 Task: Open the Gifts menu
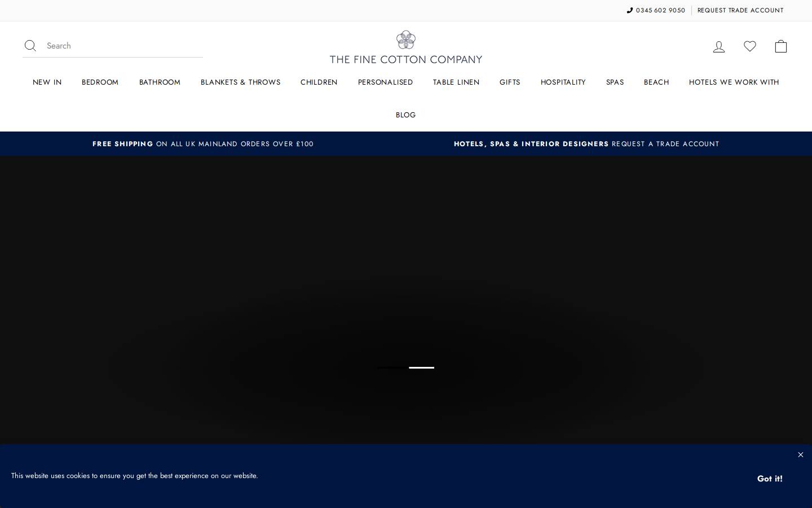click(x=510, y=82)
